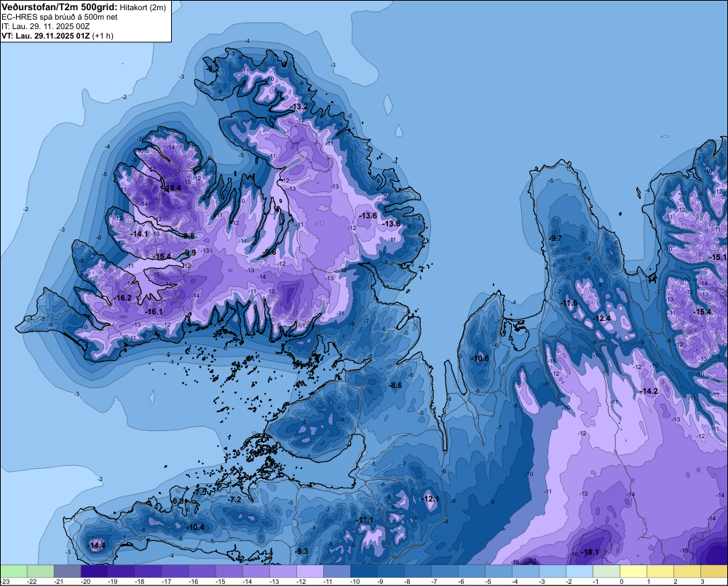728x586 pixels.
Task: Click the -11.1 temperature label
Action: click(365, 520)
